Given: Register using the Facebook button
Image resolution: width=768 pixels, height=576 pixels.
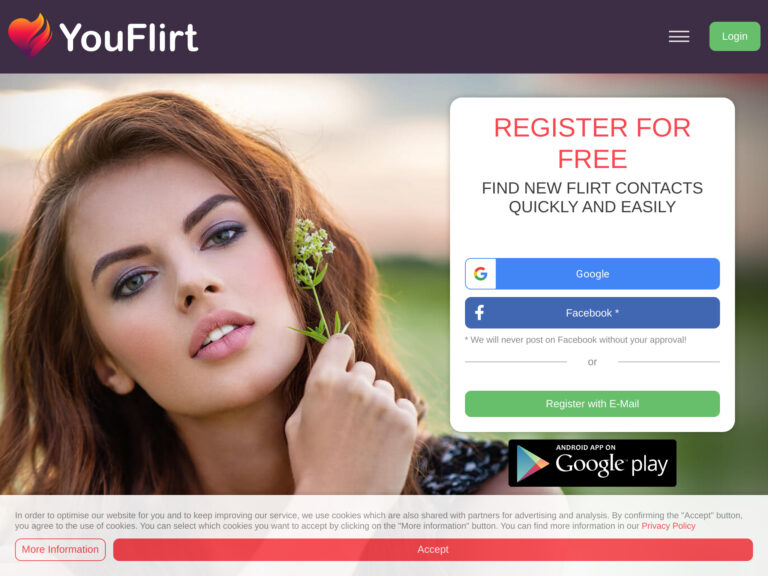Looking at the screenshot, I should tap(592, 312).
